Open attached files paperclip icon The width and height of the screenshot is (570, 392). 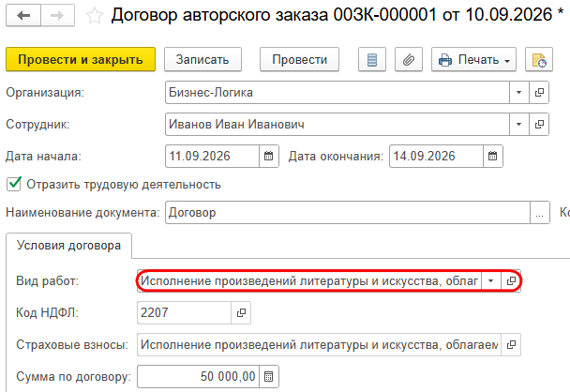point(409,59)
